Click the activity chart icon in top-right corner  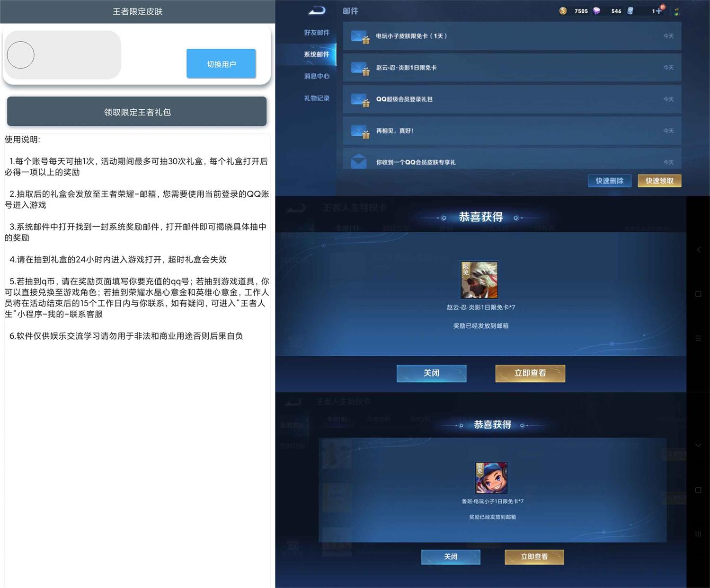678,10
